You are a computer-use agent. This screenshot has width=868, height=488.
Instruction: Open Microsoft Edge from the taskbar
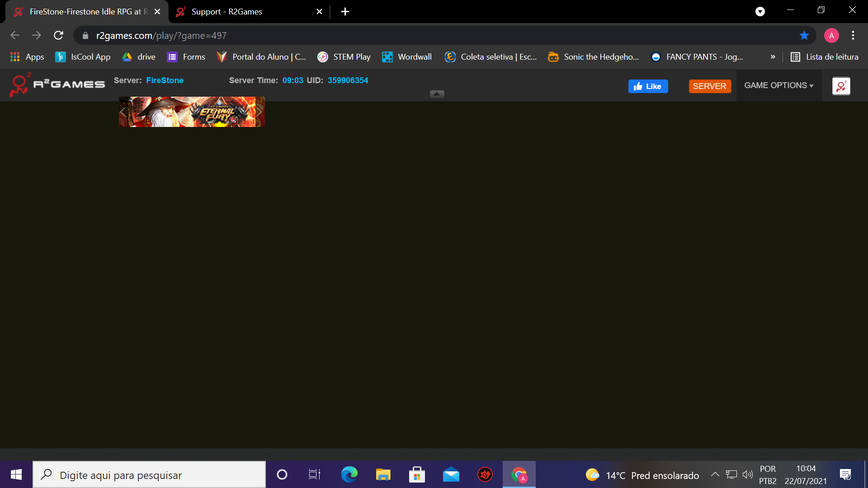point(349,474)
